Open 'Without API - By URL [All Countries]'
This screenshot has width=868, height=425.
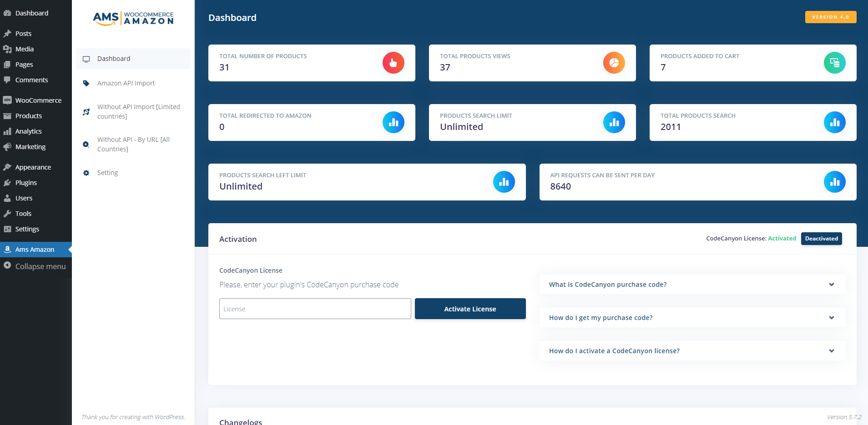pos(133,145)
